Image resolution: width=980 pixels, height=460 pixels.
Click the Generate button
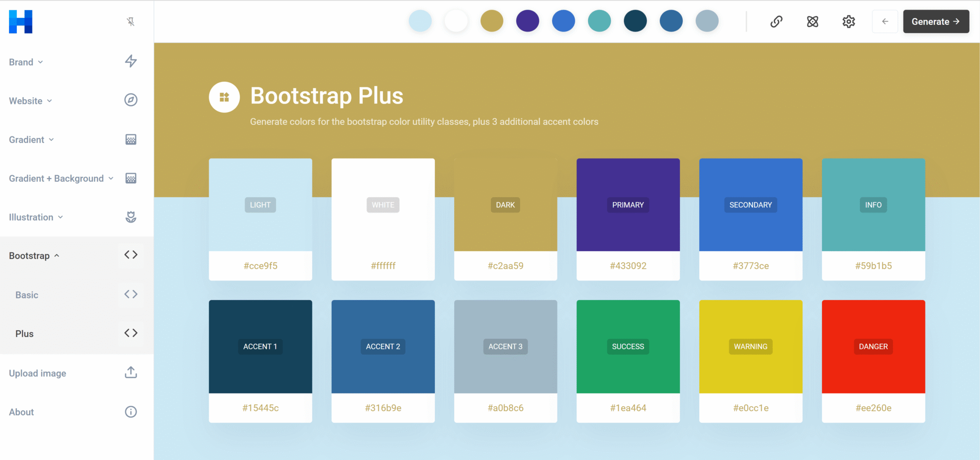935,21
